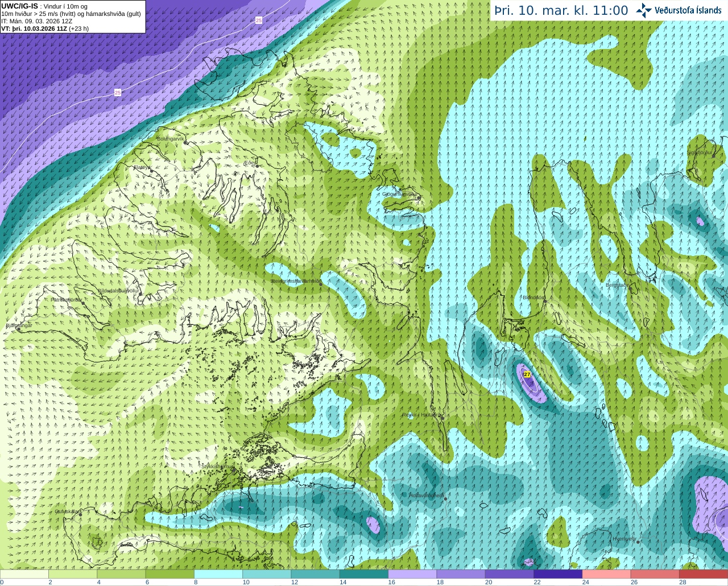Select the date header Þri. 10. mar. kl. 11:00
728x586 pixels.
coord(561,11)
